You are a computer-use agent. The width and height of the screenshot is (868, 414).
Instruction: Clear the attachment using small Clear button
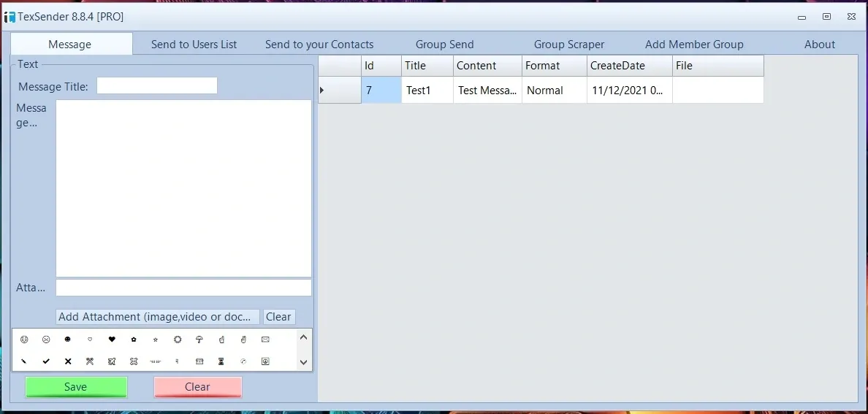tap(279, 317)
